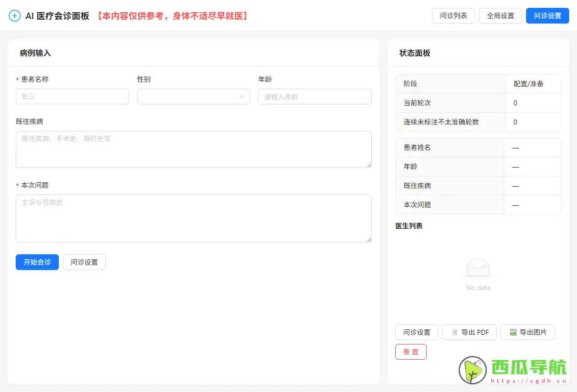577x392 pixels.
Task: Open the 性别 dropdown
Action: [193, 97]
